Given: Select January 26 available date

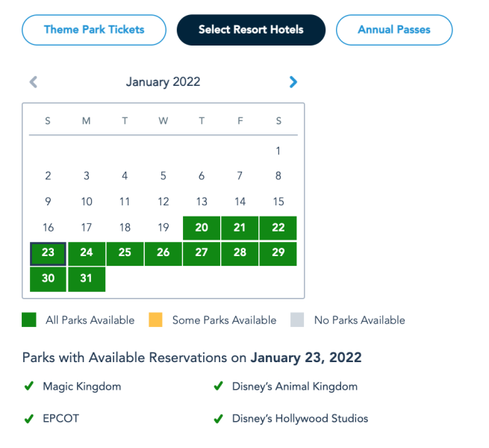Looking at the screenshot, I should pos(163,253).
